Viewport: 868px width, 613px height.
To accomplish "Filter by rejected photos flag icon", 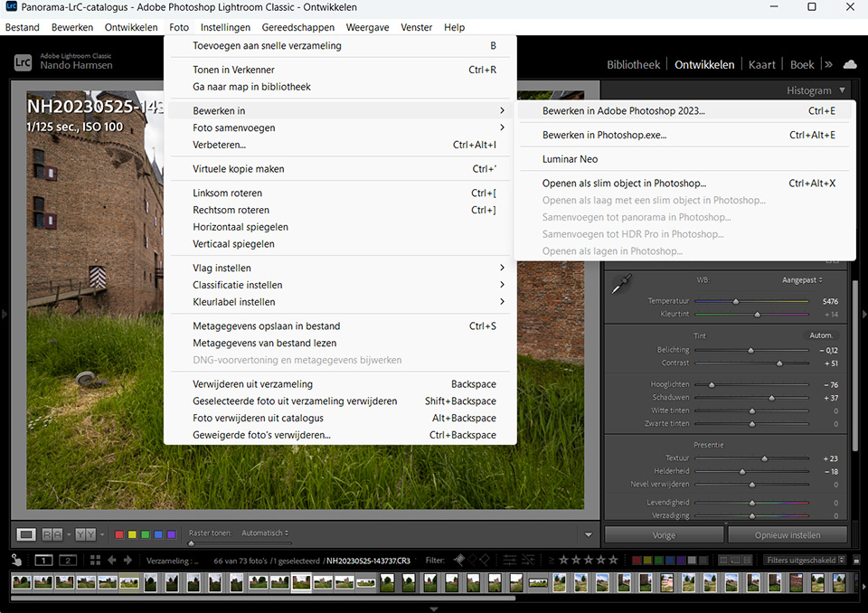I will 485,560.
